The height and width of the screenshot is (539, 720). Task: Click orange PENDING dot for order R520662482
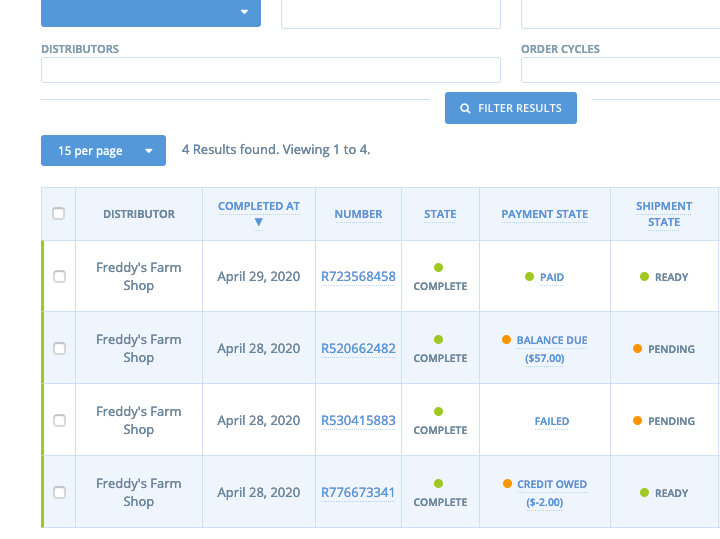tap(637, 348)
